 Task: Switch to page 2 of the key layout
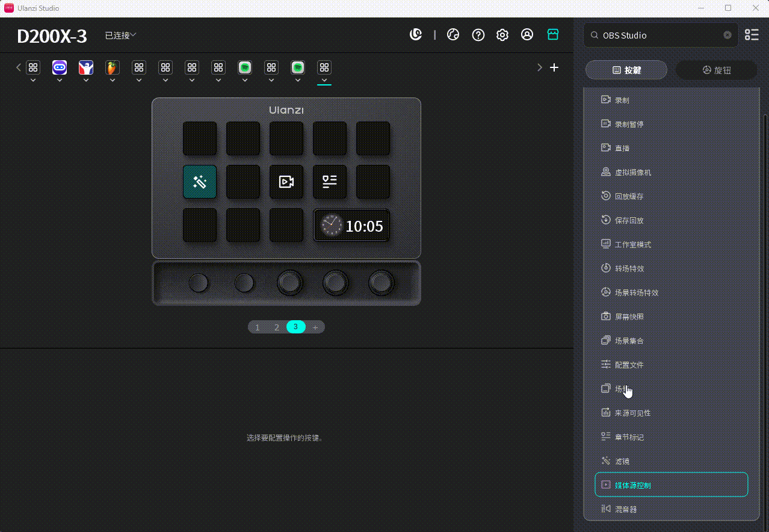coord(276,327)
